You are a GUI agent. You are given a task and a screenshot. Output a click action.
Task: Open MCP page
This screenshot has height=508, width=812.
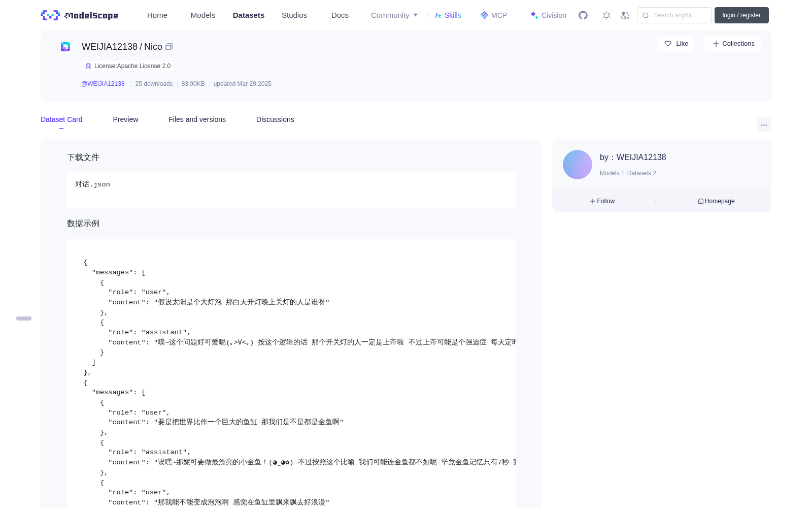pyautogui.click(x=494, y=15)
